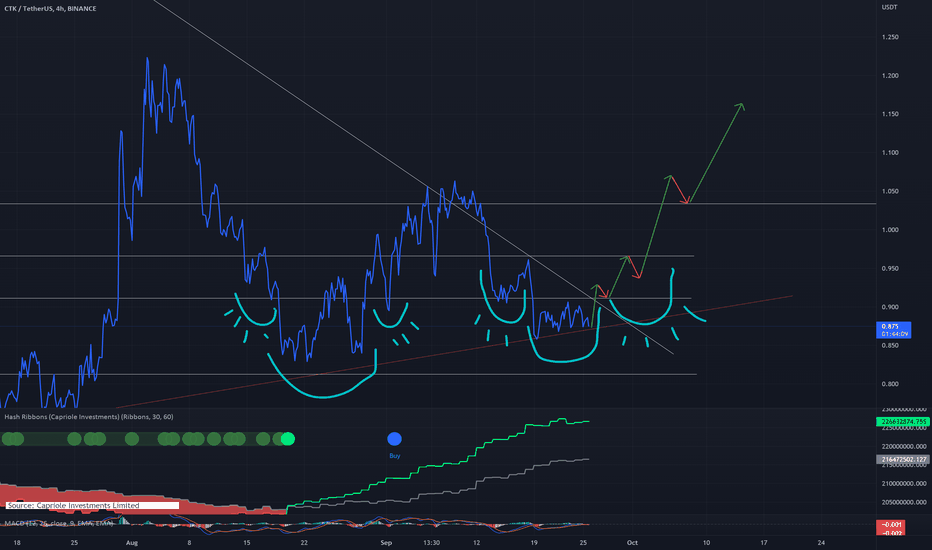The height and width of the screenshot is (550, 932).
Task: Click the CTK / TetherUS symbol title
Action: point(50,8)
